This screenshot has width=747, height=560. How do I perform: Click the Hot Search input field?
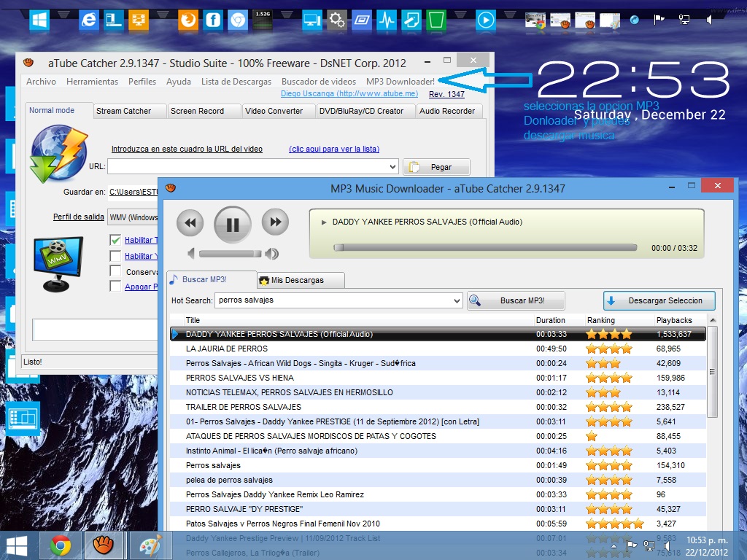(x=333, y=300)
